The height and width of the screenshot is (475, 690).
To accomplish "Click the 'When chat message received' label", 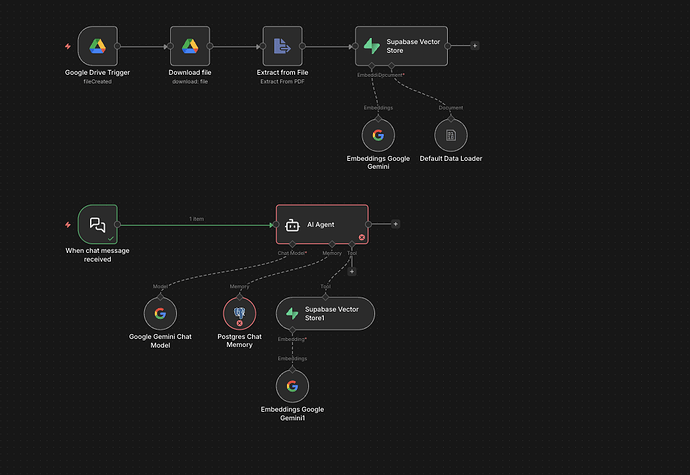I will 97,255.
